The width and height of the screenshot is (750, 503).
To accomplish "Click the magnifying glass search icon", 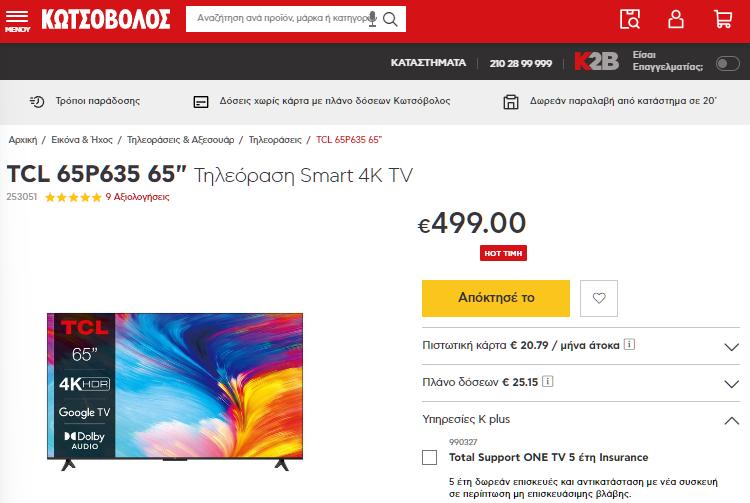I will [390, 19].
